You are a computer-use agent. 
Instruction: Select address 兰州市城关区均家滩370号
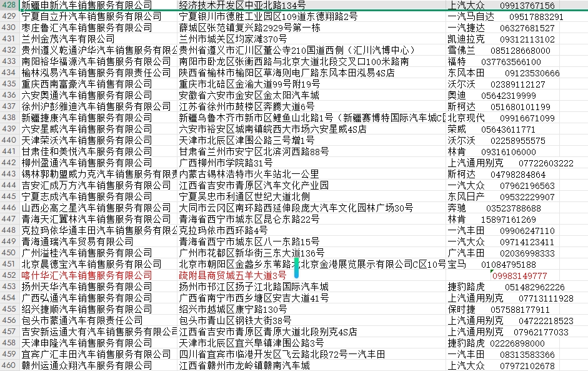coord(233,39)
